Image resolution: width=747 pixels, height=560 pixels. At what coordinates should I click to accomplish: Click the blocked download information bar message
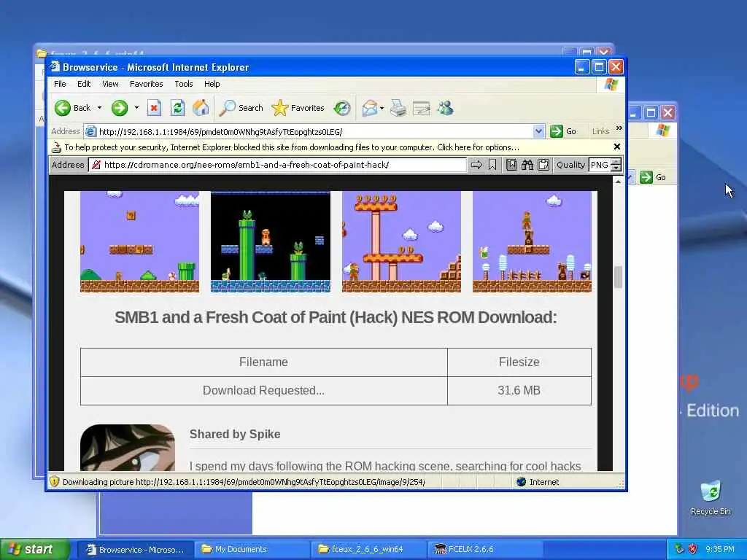[292, 147]
